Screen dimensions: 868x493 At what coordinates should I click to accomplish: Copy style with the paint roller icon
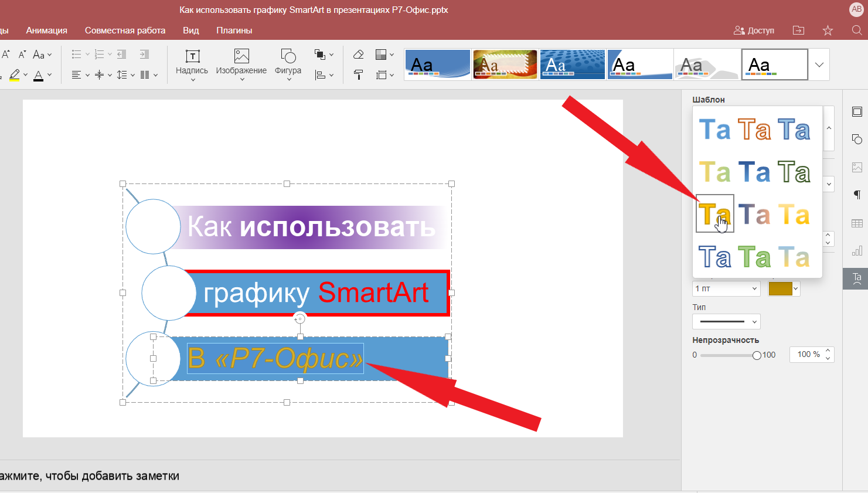coord(358,74)
